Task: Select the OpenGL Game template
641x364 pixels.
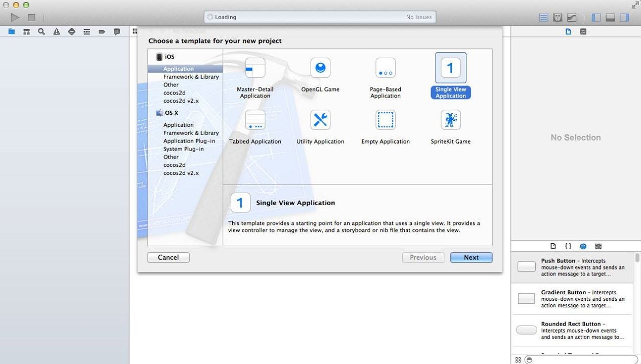Action: tap(320, 74)
